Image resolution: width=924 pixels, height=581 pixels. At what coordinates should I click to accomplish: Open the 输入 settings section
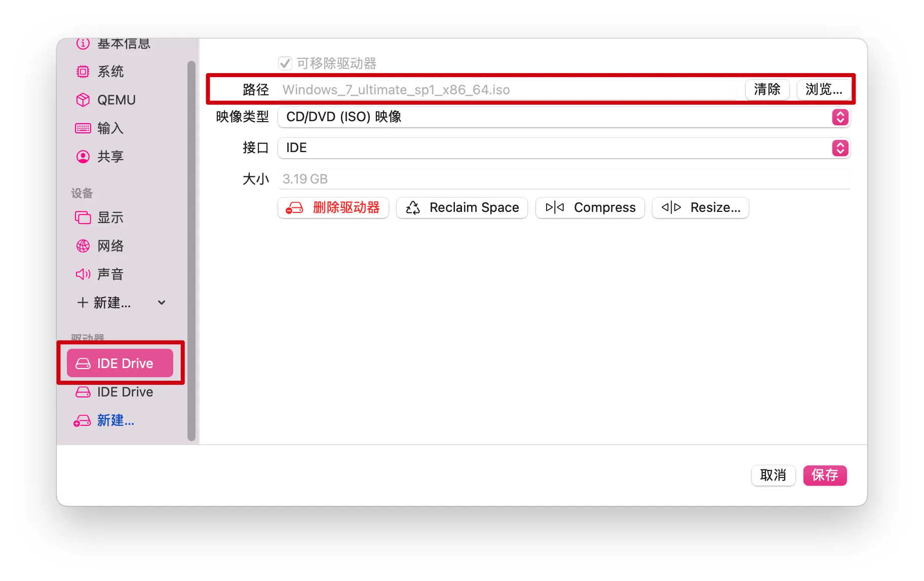pyautogui.click(x=110, y=128)
